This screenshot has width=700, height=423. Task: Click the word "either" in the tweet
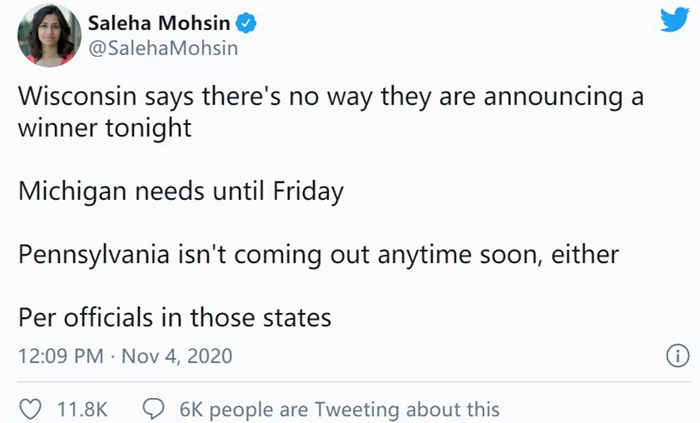coord(588,255)
